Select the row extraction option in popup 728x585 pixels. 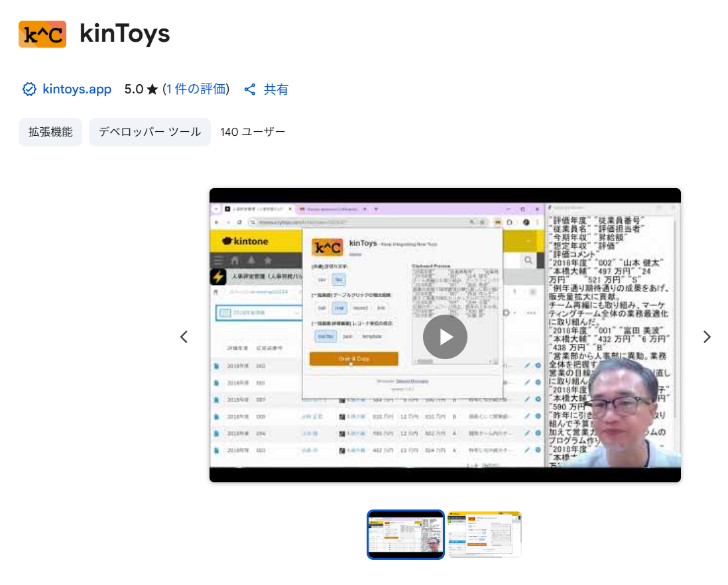339,308
